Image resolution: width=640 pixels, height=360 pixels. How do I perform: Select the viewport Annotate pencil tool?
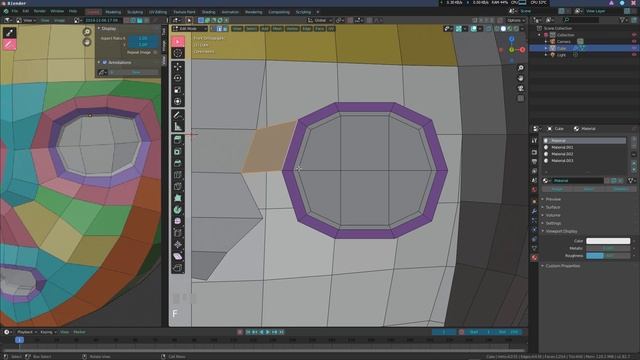click(178, 115)
